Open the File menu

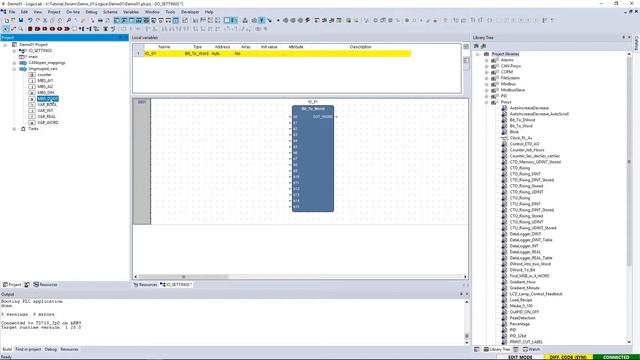(12, 12)
